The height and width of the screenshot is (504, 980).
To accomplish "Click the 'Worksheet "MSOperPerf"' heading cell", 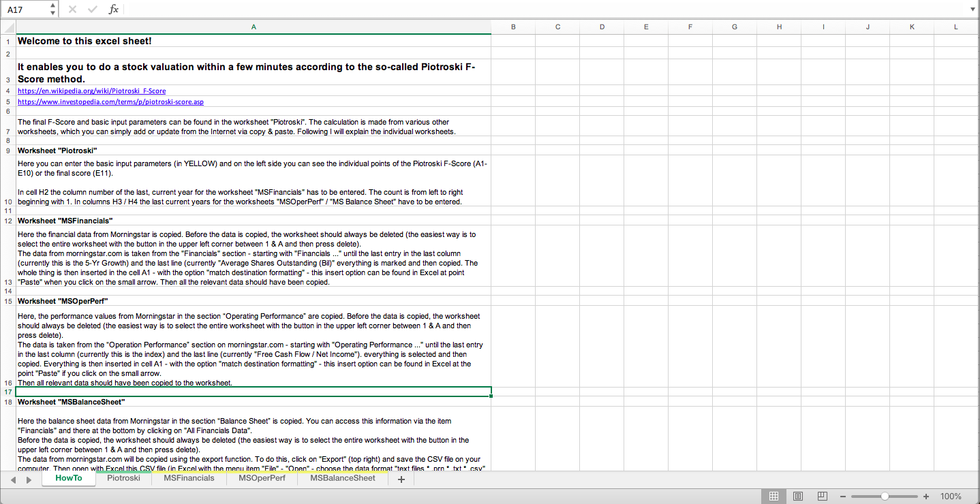I will 254,301.
